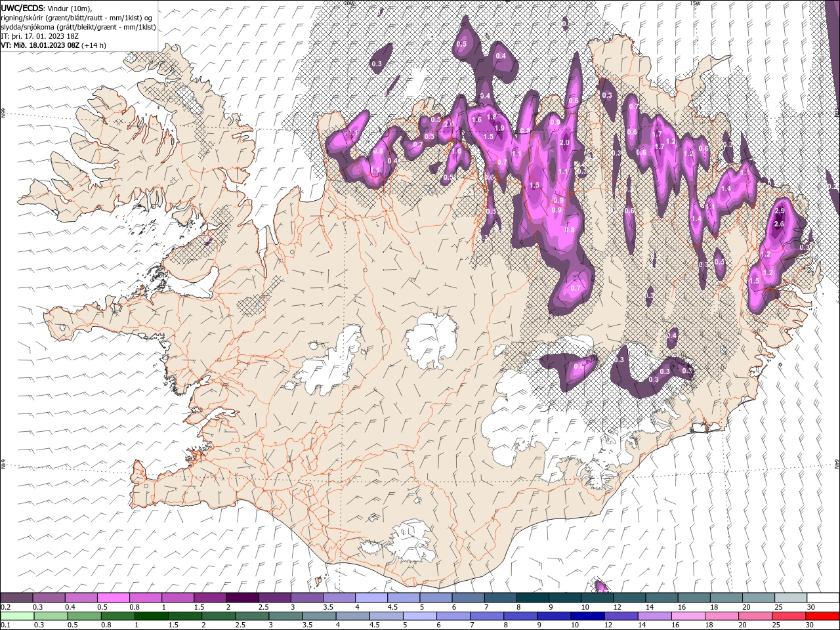Select the rain scale swatch labeled 25

788,616
